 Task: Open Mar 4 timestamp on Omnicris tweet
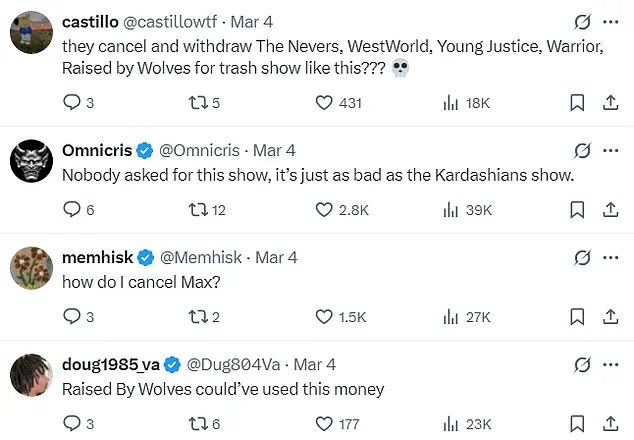pyautogui.click(x=274, y=150)
